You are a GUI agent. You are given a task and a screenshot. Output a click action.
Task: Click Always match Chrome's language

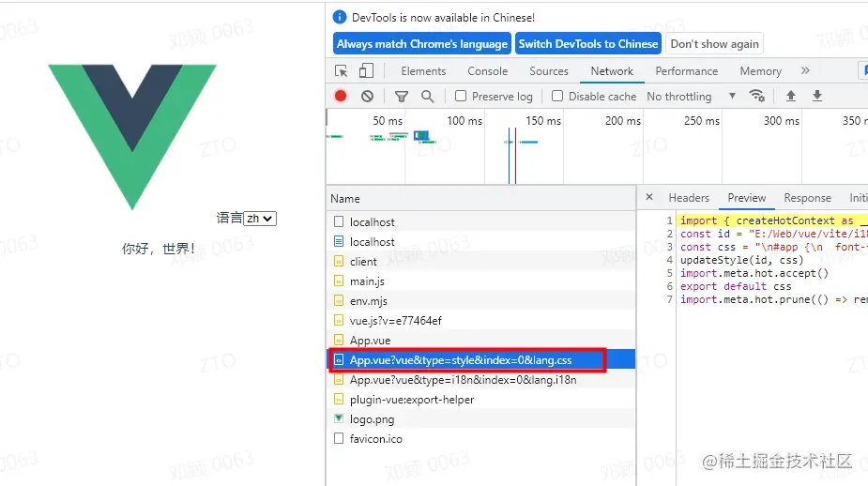click(x=422, y=44)
